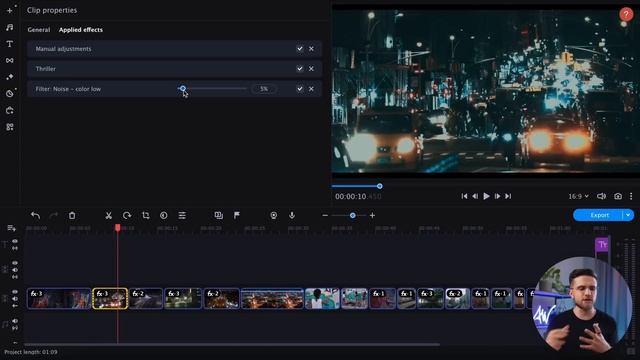Viewport: 640px width, 360px height.
Task: Click the Undo arrow in timeline toolbar
Action: tap(35, 215)
